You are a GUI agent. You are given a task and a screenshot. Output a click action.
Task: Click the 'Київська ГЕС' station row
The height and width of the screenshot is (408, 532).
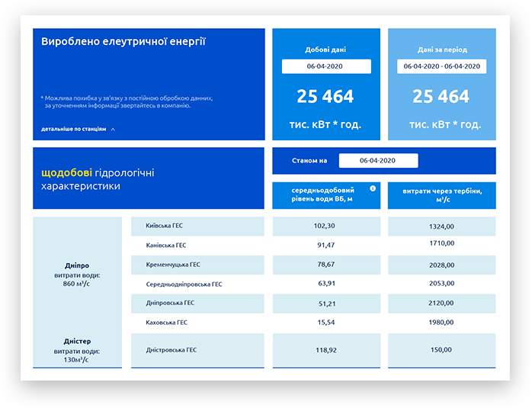pyautogui.click(x=197, y=226)
